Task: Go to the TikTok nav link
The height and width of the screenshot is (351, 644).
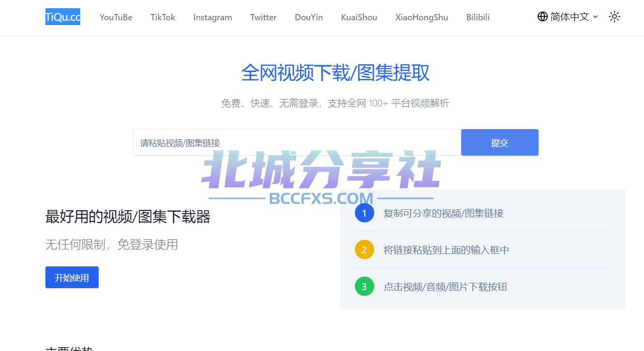Action: (x=163, y=17)
